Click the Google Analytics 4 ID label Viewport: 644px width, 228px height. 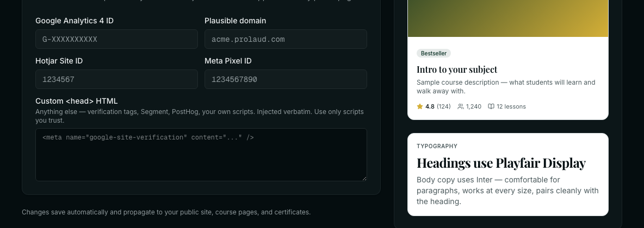(x=75, y=21)
